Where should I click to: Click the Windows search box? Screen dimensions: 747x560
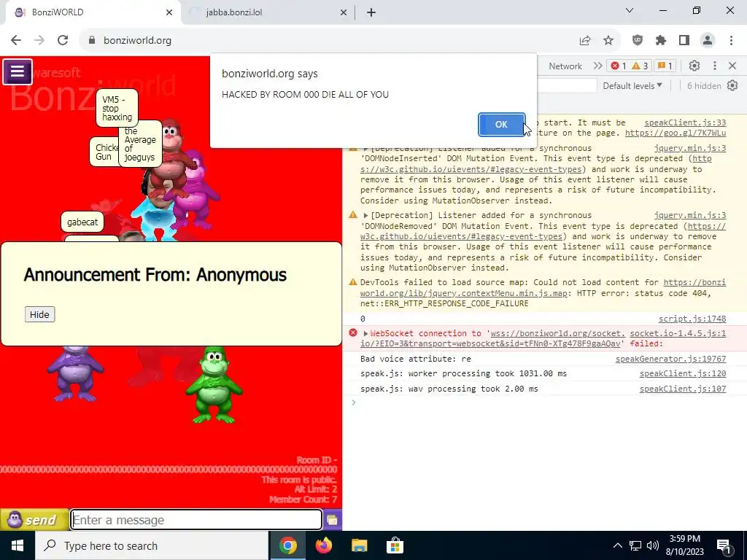(x=152, y=545)
